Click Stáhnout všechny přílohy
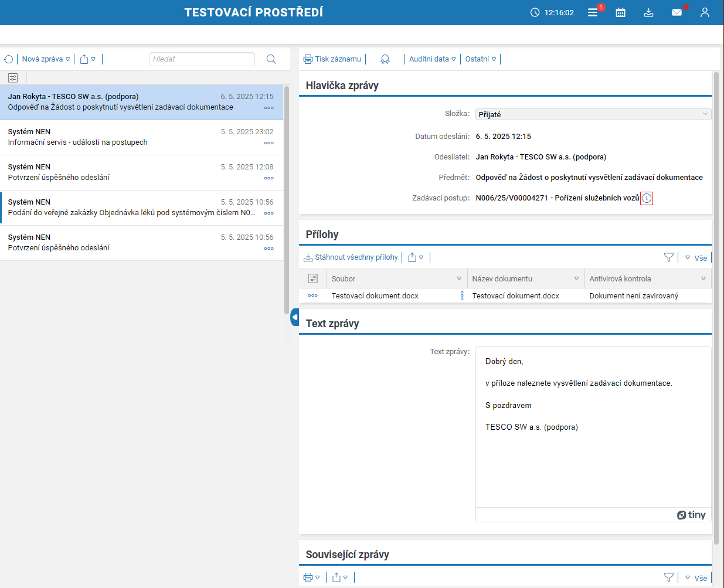724x588 pixels. click(x=351, y=257)
